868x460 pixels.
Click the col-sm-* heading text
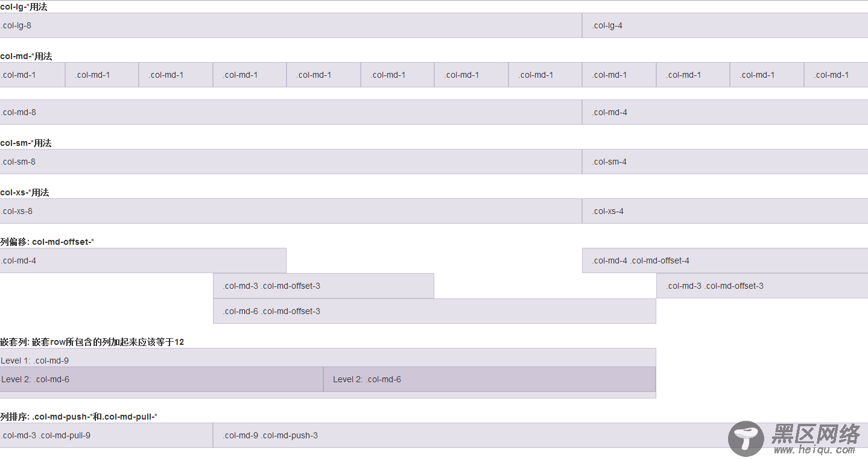coord(26,143)
